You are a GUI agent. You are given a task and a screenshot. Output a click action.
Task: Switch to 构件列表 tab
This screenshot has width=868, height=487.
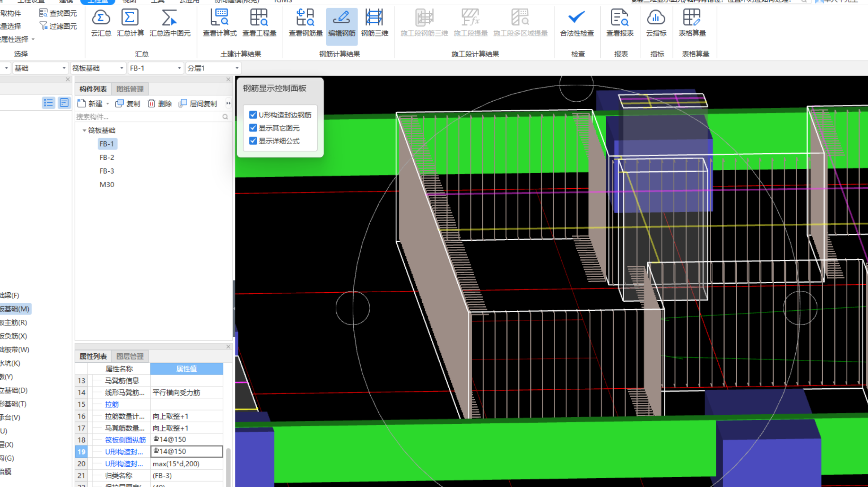tap(93, 89)
